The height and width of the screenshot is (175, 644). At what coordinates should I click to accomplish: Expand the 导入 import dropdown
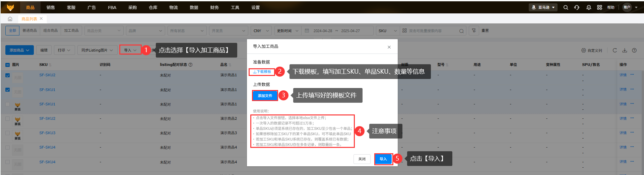130,50
